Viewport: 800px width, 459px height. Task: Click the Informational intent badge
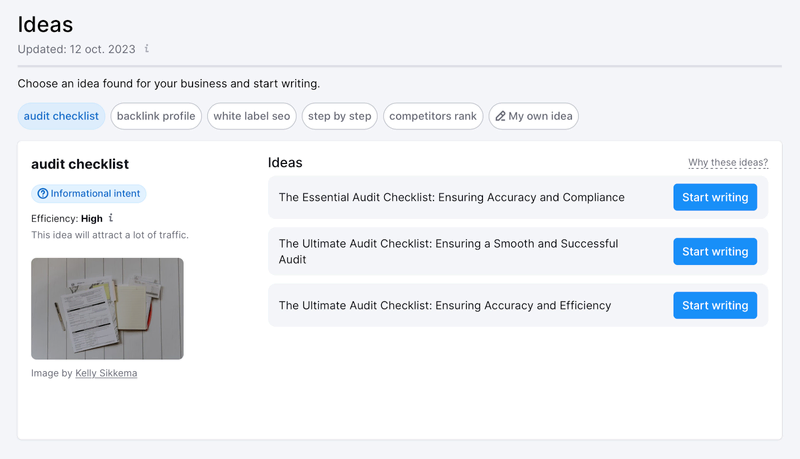tap(89, 193)
